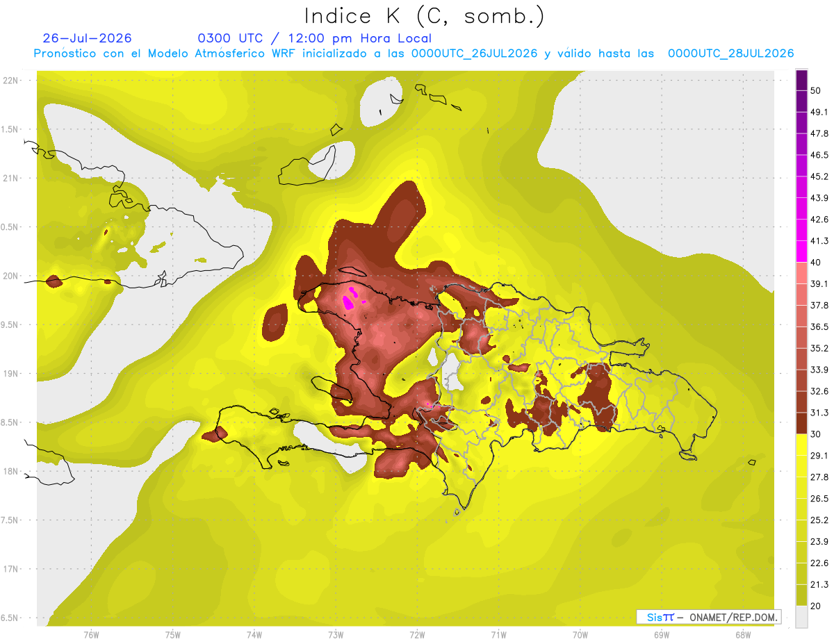This screenshot has height=644, width=834.
Task: Click the legend value '23.9'
Action: [x=819, y=542]
